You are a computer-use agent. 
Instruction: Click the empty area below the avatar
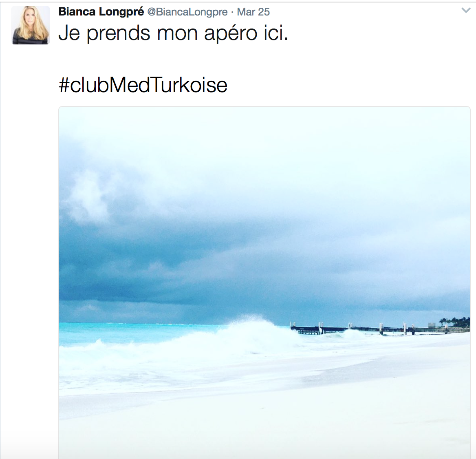31,212
